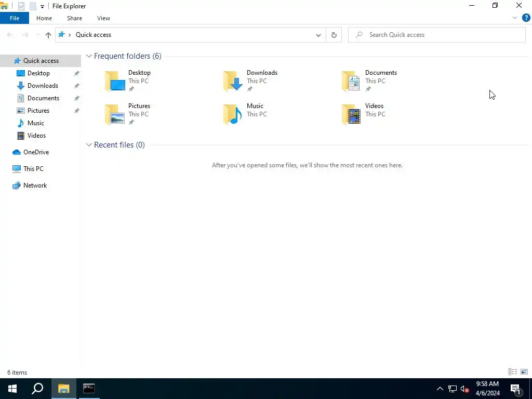532x399 pixels.
Task: Click the 6 items status bar text
Action: pyautogui.click(x=17, y=372)
